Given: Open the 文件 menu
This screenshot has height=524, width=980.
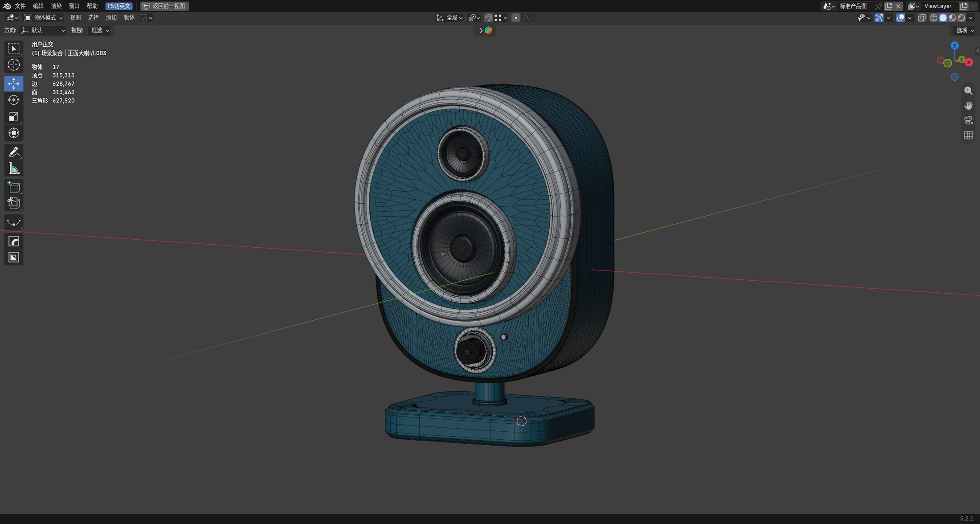Looking at the screenshot, I should pyautogui.click(x=20, y=6).
